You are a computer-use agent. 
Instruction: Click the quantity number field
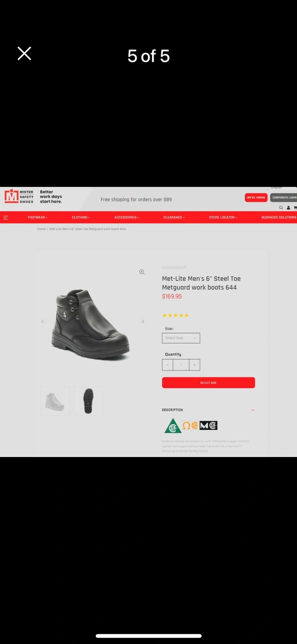[181, 365]
